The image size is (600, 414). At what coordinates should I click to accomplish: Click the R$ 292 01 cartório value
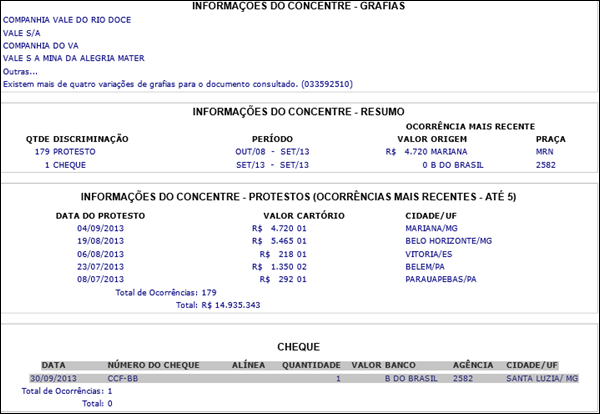283,279
